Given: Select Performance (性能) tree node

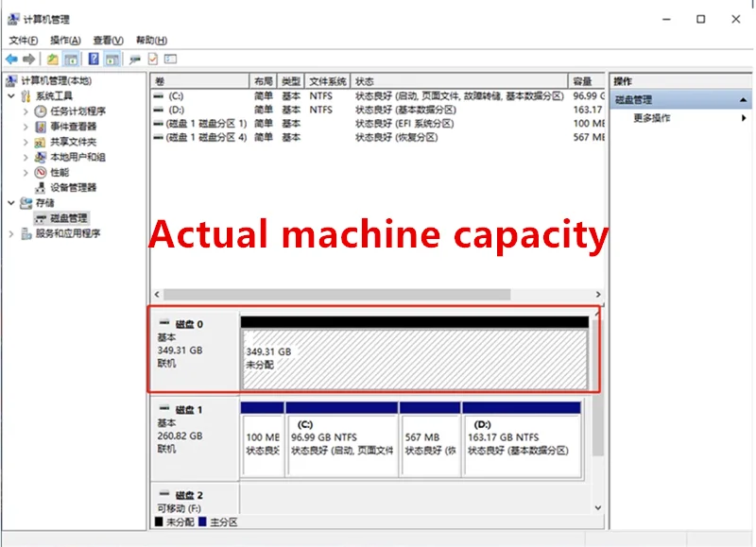Looking at the screenshot, I should coord(59,172).
